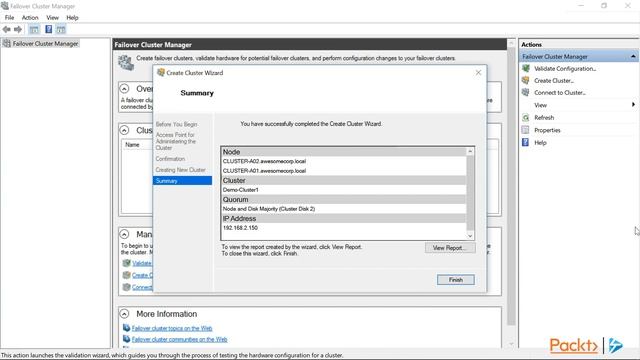Click the Create Cluster Wizard title icon
The width and height of the screenshot is (640, 360).
click(161, 73)
